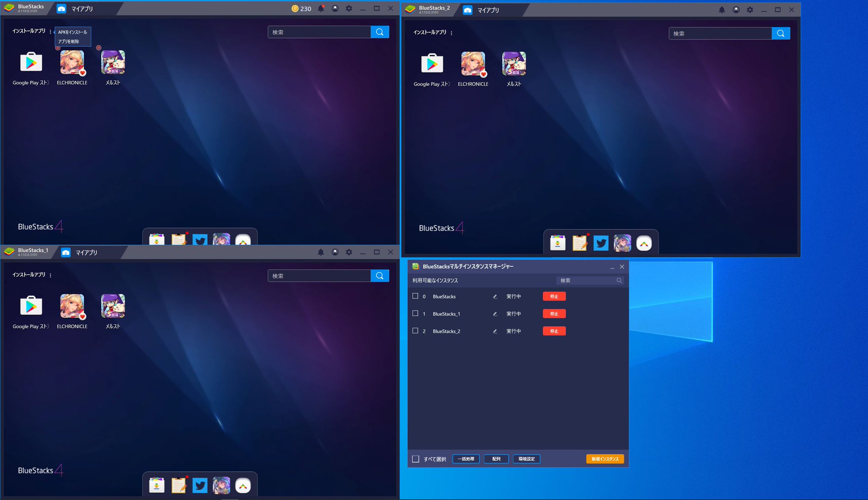Select アプリを削除 menu entry
The height and width of the screenshot is (500, 868).
tap(69, 42)
